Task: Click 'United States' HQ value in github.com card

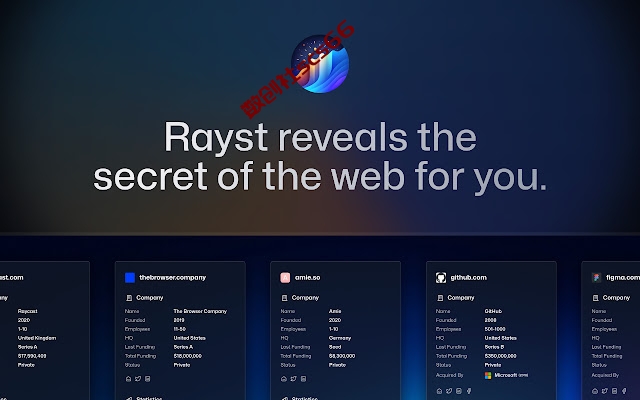Action: coord(500,338)
